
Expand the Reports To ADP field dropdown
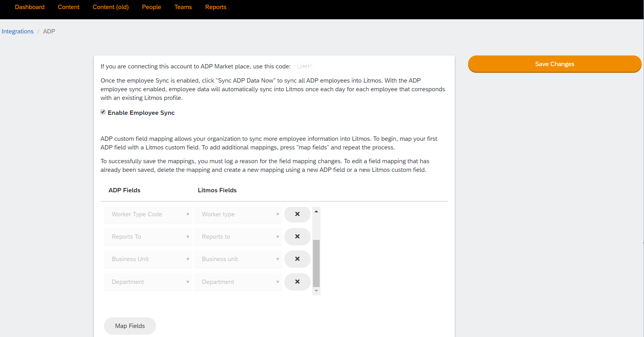point(148,237)
